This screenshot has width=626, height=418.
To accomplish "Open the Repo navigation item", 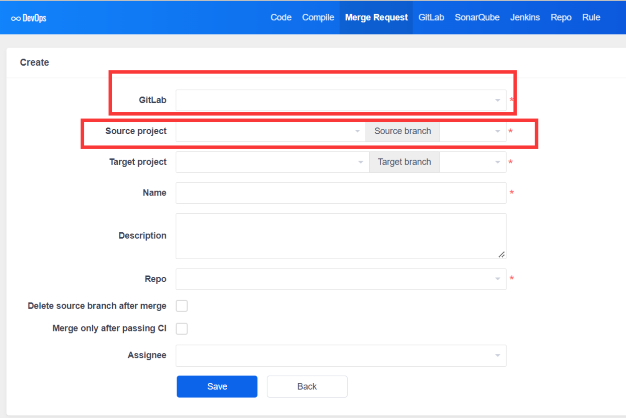I will pyautogui.click(x=561, y=17).
